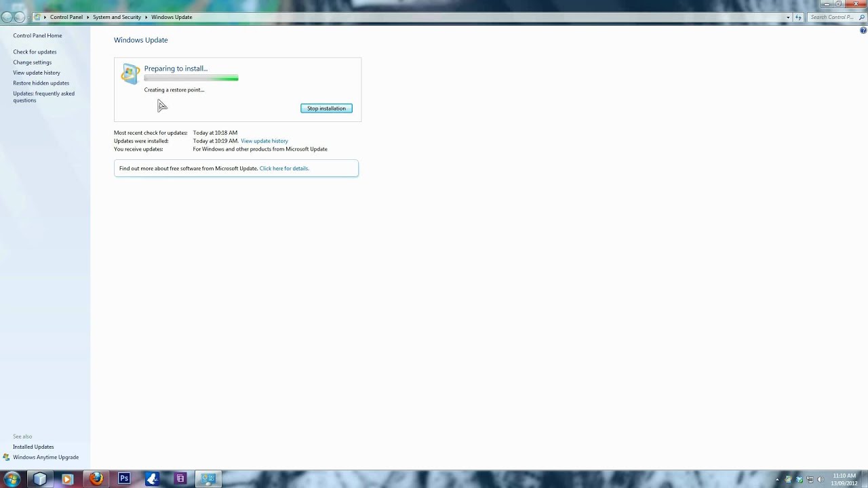Open View update history in sidebar
868x488 pixels.
click(37, 73)
